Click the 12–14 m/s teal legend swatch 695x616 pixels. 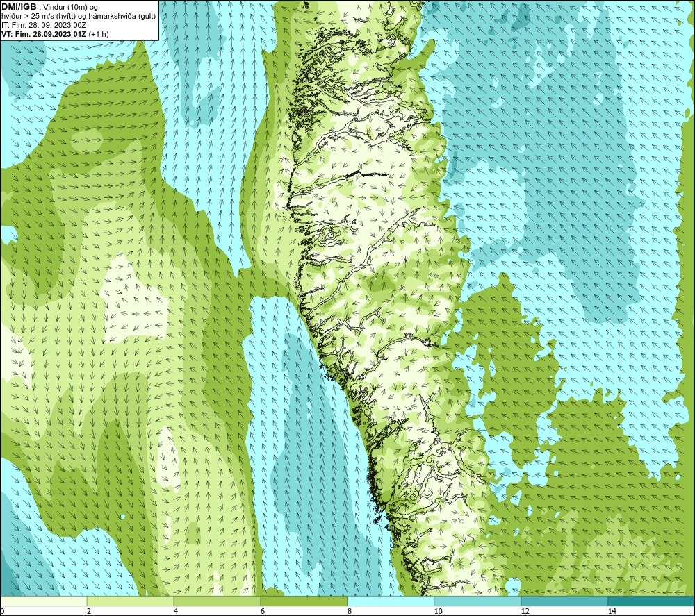[564, 601]
